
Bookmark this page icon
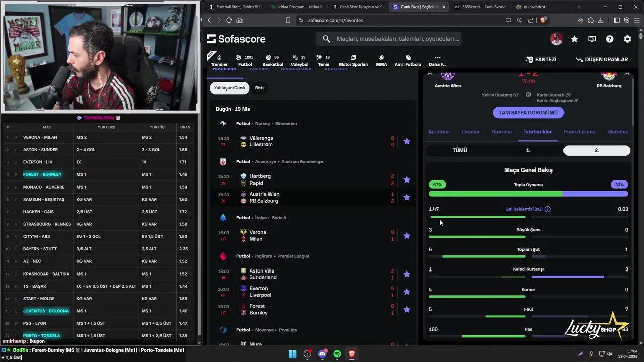(288, 20)
